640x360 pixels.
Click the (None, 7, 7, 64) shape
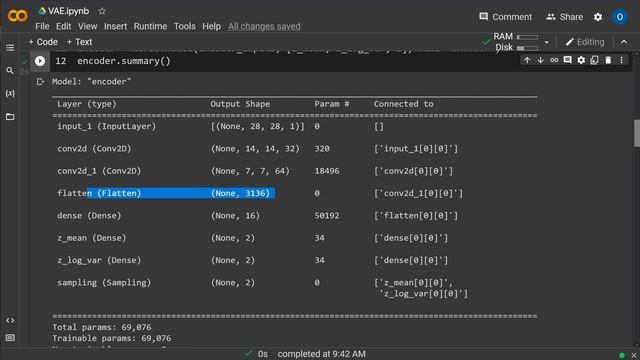pyautogui.click(x=250, y=171)
